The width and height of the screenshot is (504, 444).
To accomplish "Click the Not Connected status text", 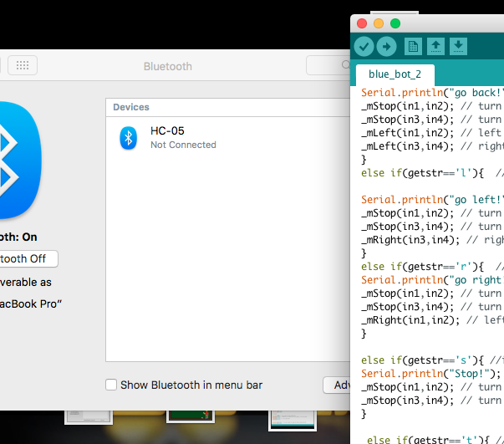I will [183, 145].
